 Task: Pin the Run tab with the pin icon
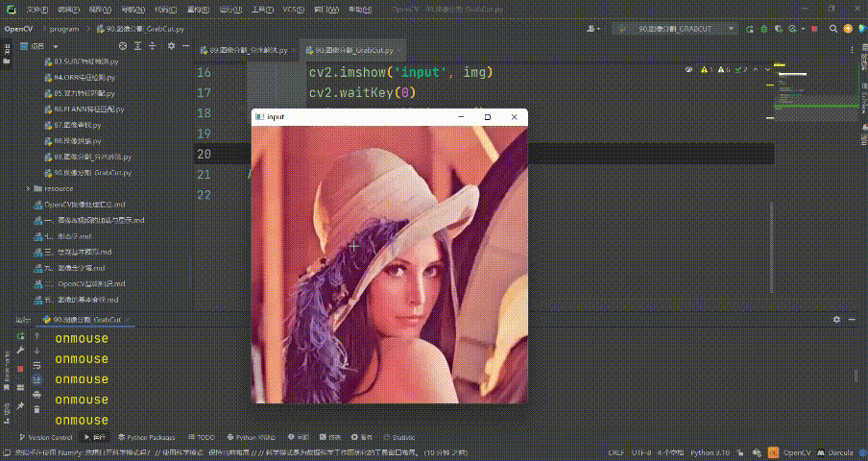pyautogui.click(x=20, y=405)
